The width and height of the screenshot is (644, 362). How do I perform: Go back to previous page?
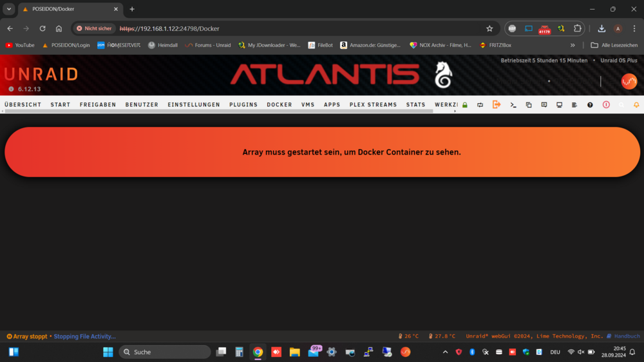(x=10, y=28)
